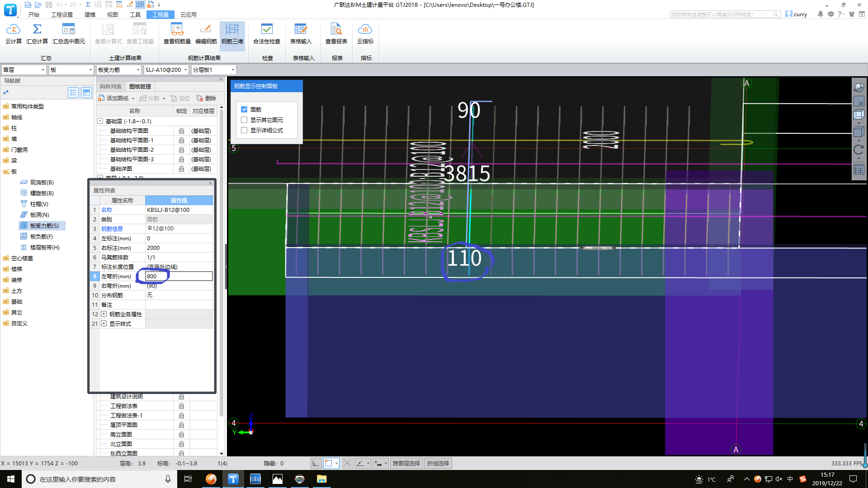Open the 视图 ribbon tab
This screenshot has height=488, width=868.
click(x=113, y=14)
